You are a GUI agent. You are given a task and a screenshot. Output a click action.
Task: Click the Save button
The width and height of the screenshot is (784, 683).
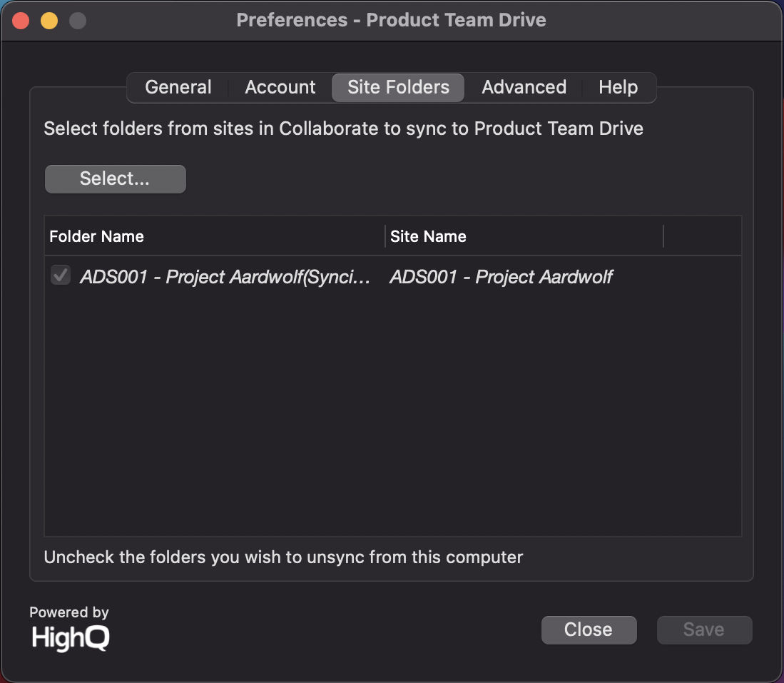[704, 629]
